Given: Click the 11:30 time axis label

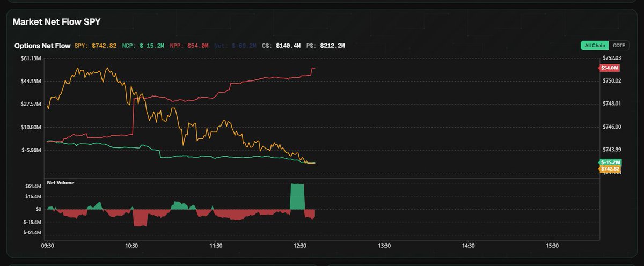Looking at the screenshot, I should 216,246.
